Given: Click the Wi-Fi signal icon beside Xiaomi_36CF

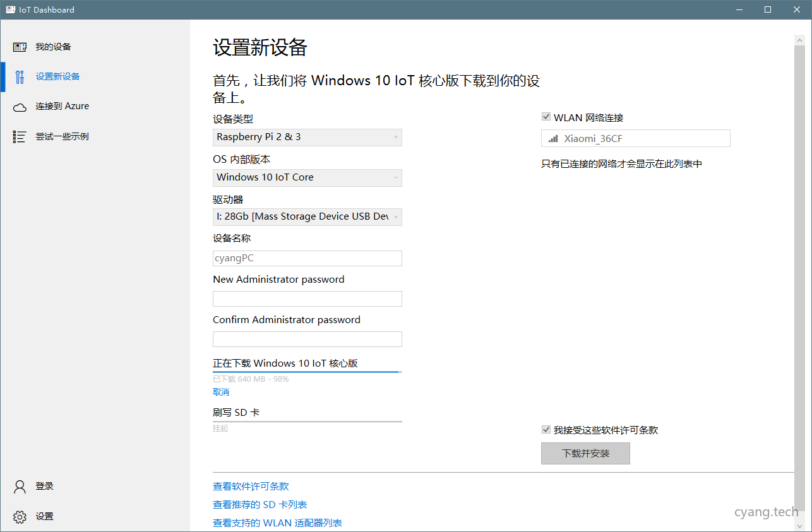Looking at the screenshot, I should click(553, 139).
